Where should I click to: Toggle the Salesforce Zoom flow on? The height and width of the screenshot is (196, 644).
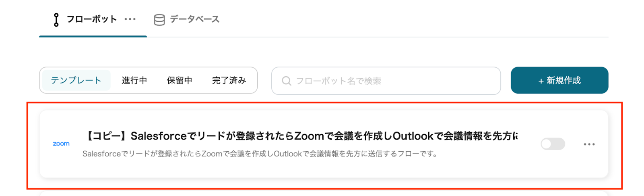coord(553,144)
